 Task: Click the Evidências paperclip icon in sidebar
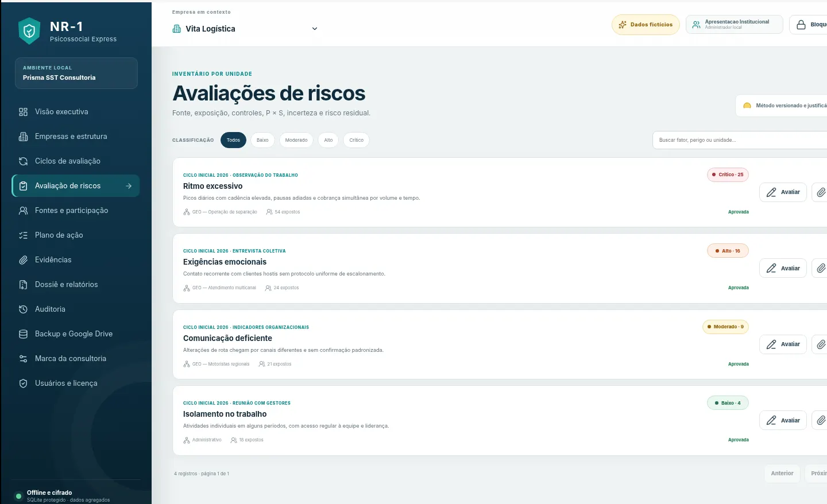pyautogui.click(x=23, y=260)
